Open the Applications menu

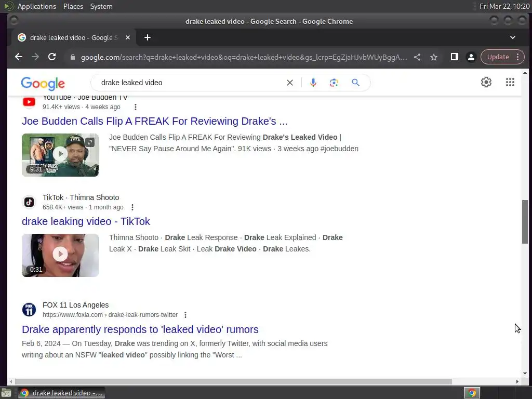(x=37, y=6)
